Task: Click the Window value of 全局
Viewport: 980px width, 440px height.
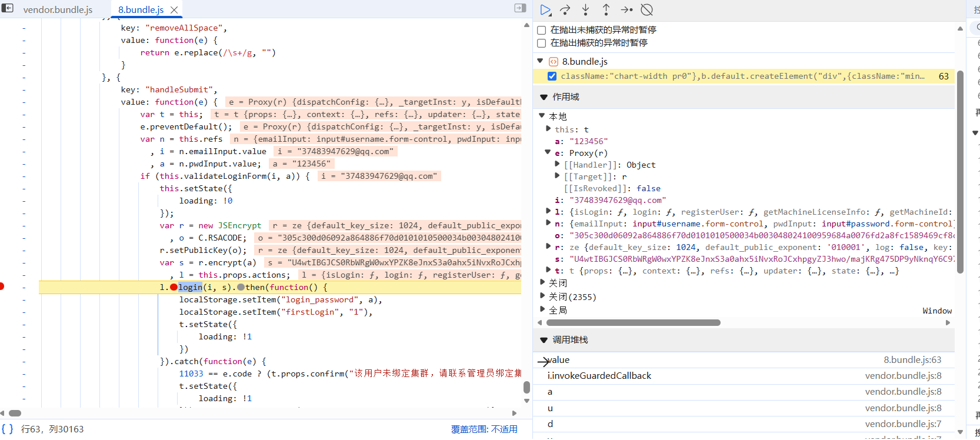Action: [x=937, y=311]
